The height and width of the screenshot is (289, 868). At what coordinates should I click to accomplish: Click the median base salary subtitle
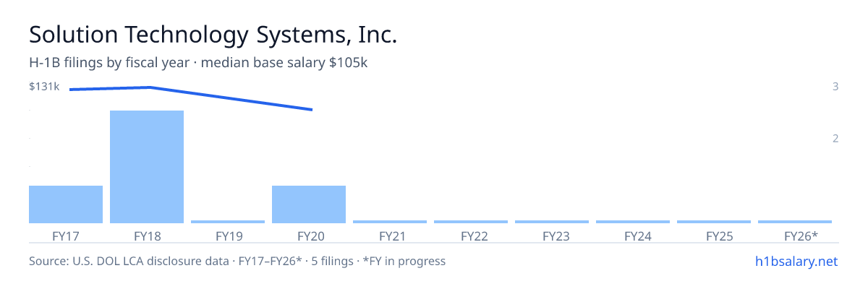tap(284, 63)
